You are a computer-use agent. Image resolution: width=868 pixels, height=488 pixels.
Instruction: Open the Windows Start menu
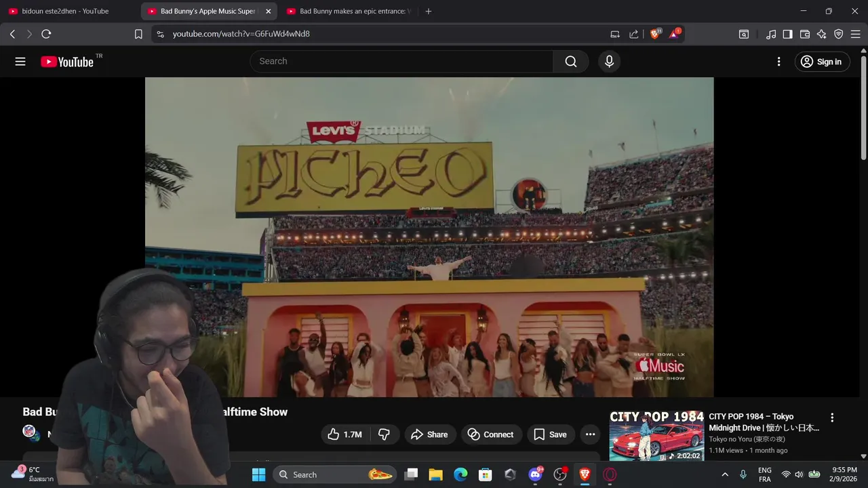click(259, 474)
